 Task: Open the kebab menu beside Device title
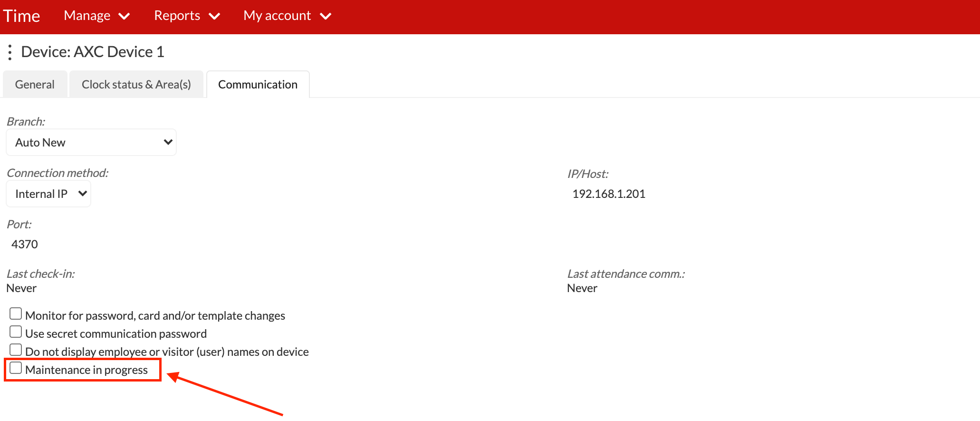click(x=10, y=52)
